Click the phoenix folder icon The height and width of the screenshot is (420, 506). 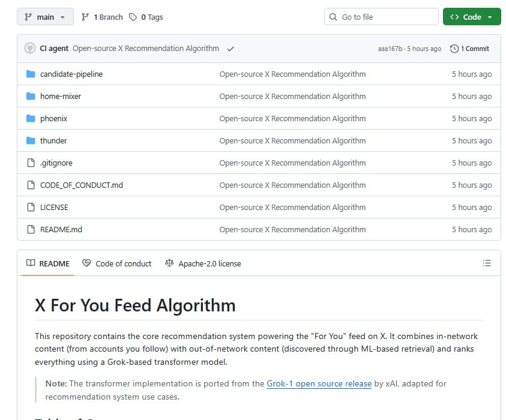(x=31, y=118)
